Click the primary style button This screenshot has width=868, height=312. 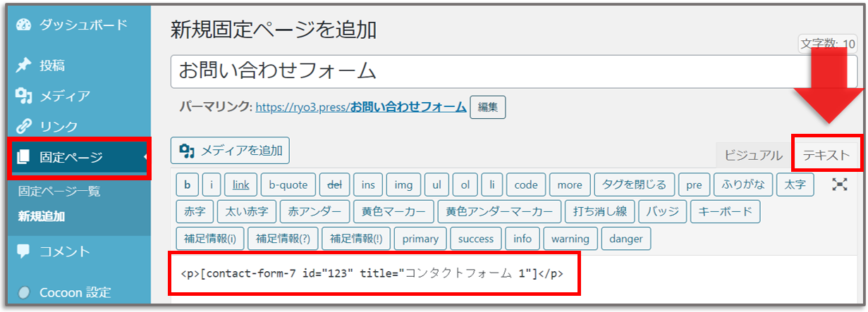coord(420,238)
